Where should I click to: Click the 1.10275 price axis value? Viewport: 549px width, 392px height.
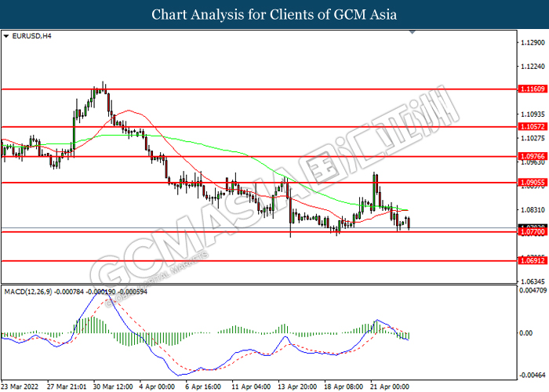(x=533, y=138)
